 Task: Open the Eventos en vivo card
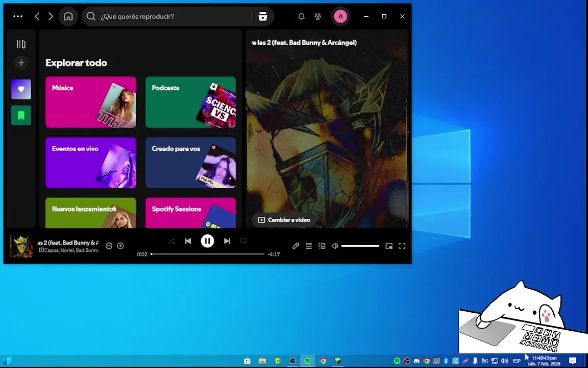(x=91, y=163)
